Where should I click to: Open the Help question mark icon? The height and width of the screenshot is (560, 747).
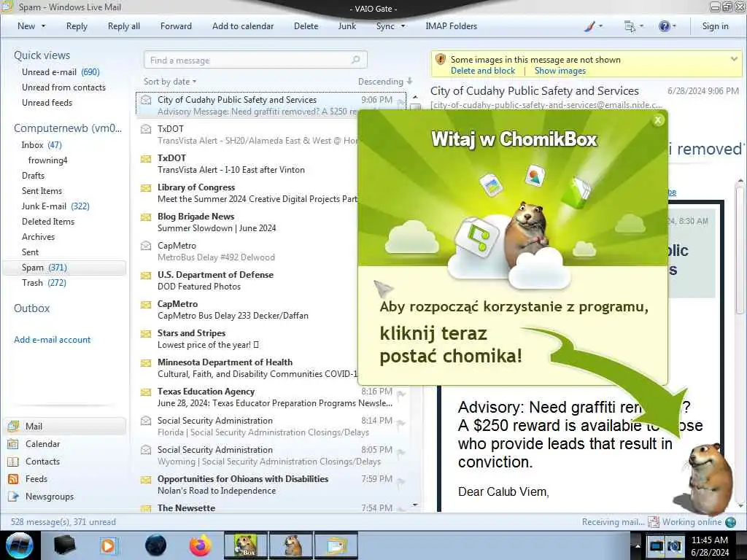tap(667, 26)
